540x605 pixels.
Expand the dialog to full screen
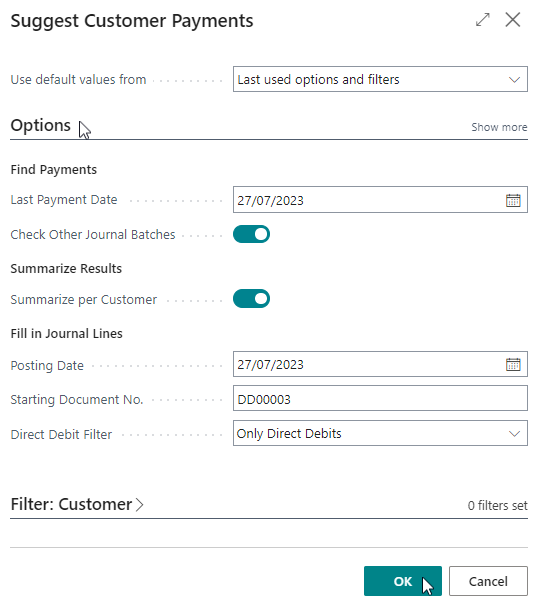tap(483, 20)
